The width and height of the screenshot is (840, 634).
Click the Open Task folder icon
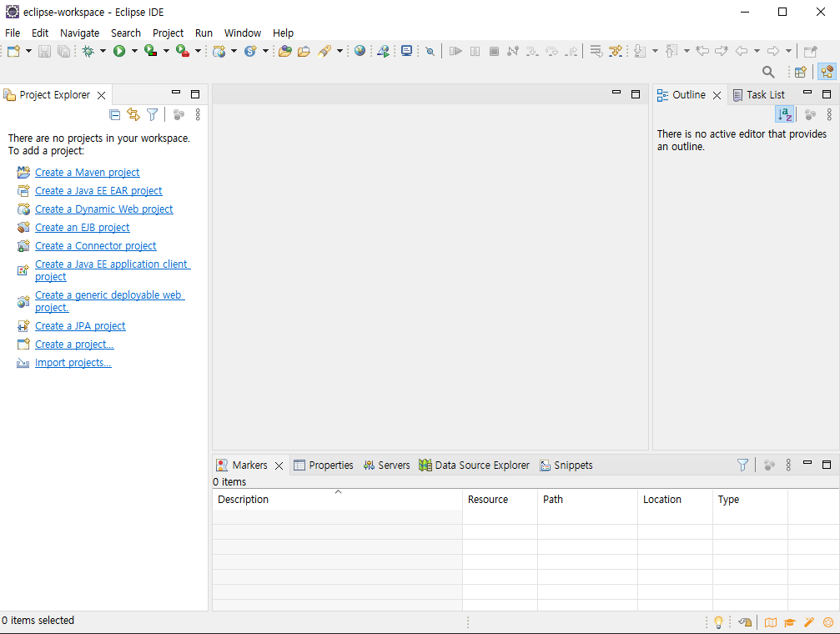304,51
